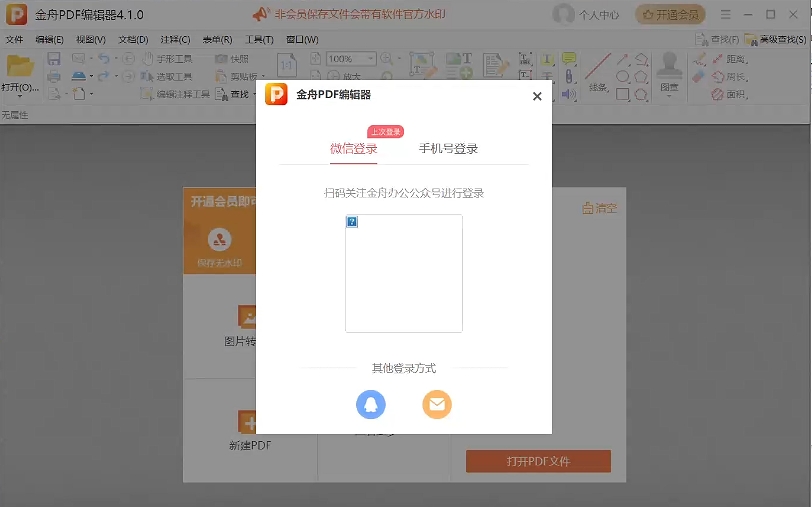Click the paperclip attachment icon
The image size is (812, 507).
569,77
